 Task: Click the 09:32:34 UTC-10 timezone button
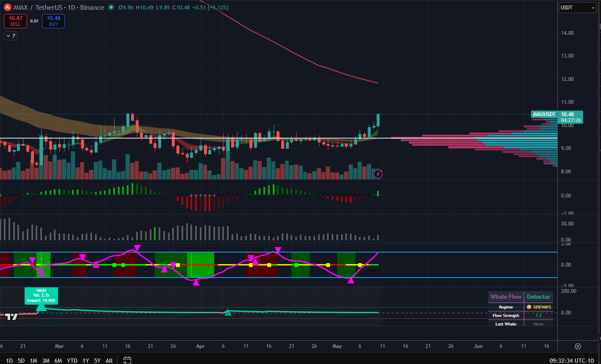pyautogui.click(x=571, y=360)
